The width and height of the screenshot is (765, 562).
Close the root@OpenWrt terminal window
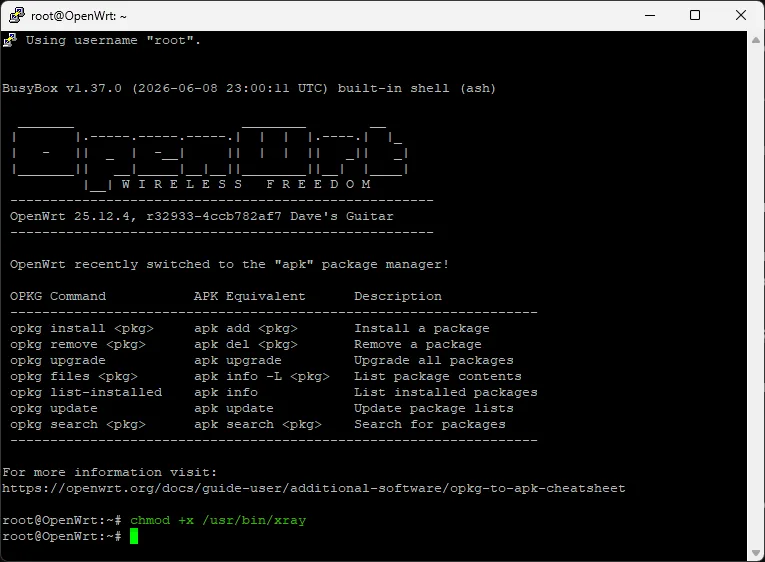coord(741,16)
